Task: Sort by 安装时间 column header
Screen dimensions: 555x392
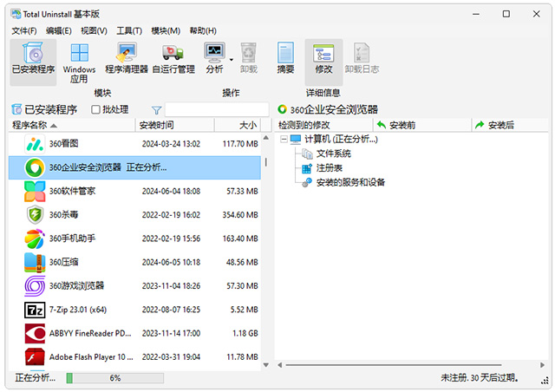Action: [175, 125]
